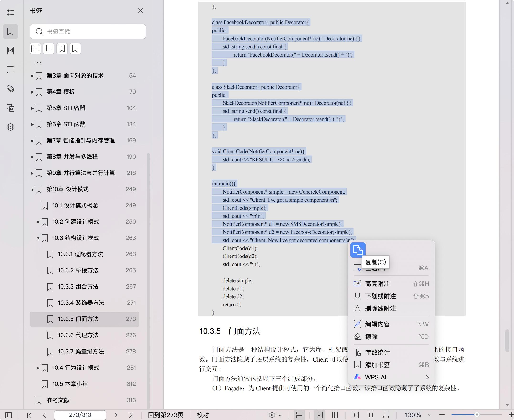Select 下划线附注 in context menu
The width and height of the screenshot is (514, 420).
(391, 296)
